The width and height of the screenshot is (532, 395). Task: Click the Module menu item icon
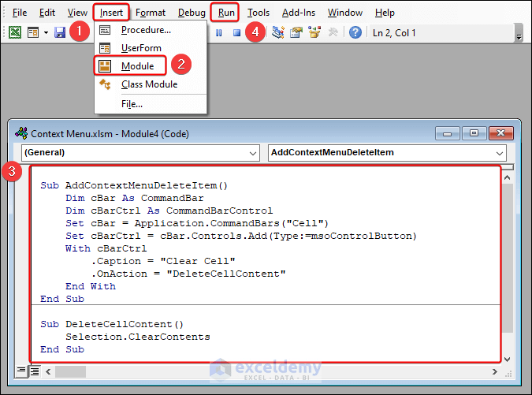point(105,66)
